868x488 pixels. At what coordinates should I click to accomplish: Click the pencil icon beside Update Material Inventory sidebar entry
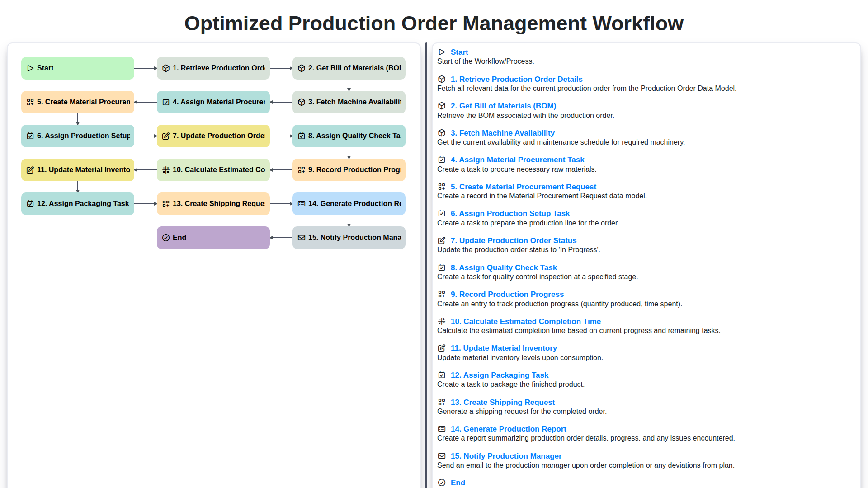(x=442, y=348)
